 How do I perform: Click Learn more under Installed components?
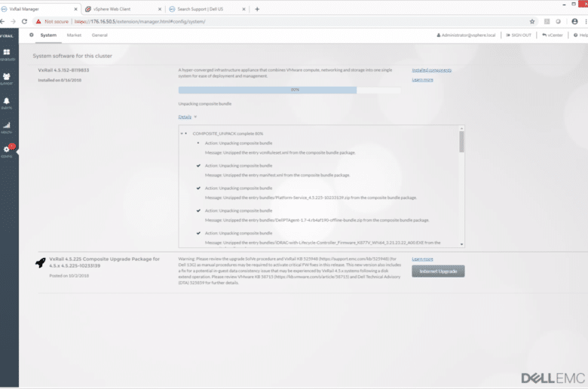point(422,79)
